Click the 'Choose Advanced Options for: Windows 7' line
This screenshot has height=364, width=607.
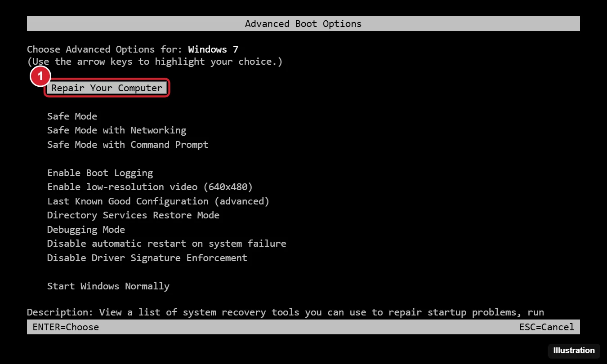133,49
